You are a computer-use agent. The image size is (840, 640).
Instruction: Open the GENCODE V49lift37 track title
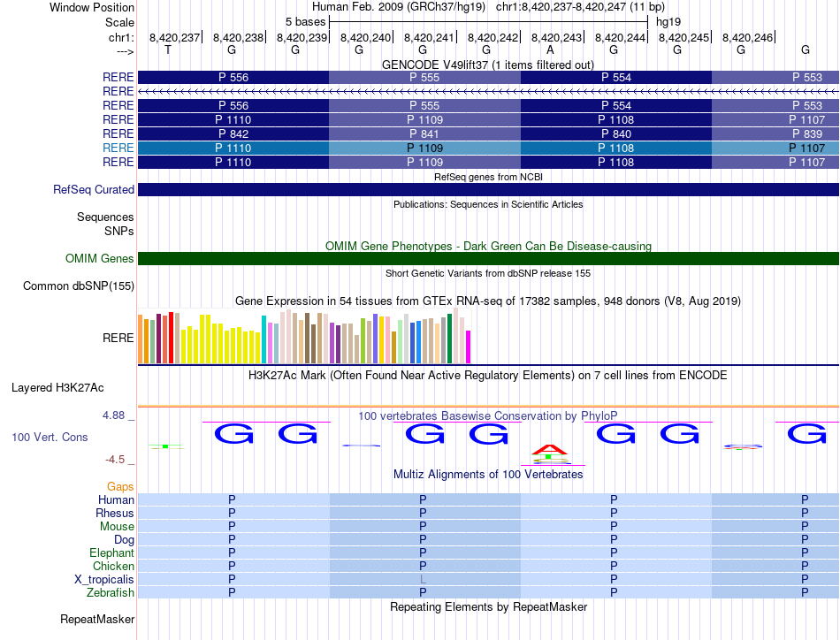pos(487,65)
